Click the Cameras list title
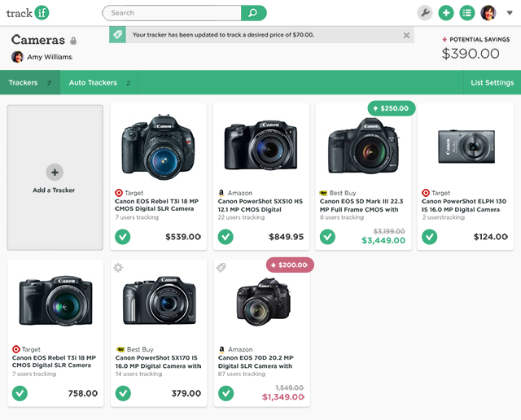The width and height of the screenshot is (521, 420). (38, 40)
